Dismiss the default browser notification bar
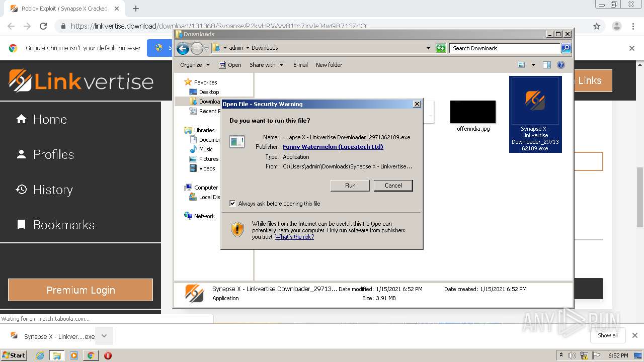 632,48
